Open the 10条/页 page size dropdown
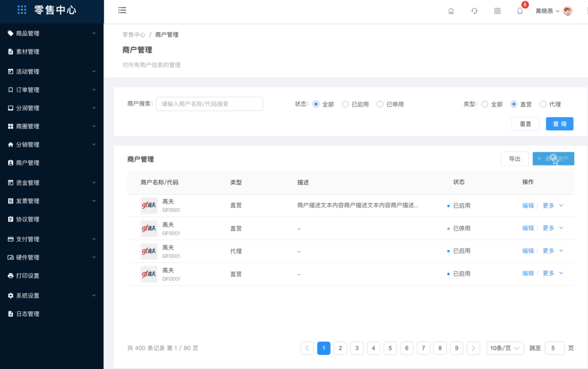 point(505,348)
